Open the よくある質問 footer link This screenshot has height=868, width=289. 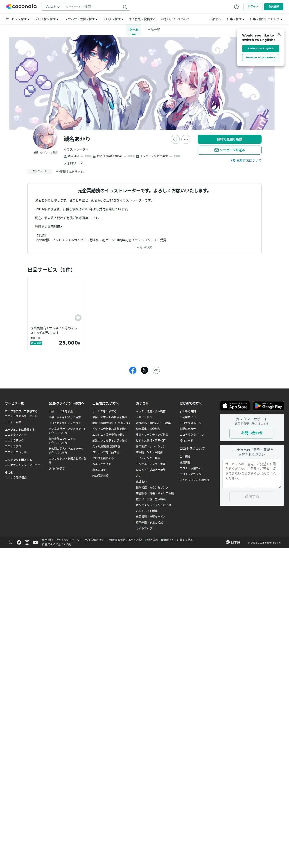point(188,411)
